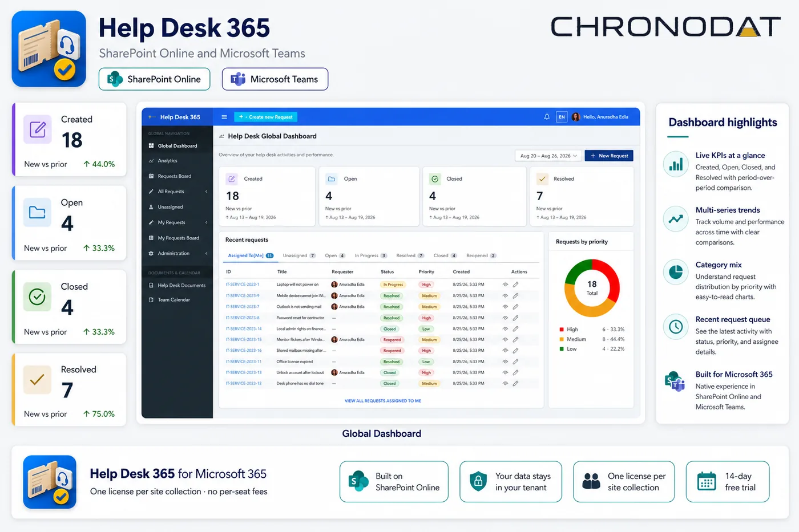799x532 pixels.
Task: Click the Closed checkmark icon in dashboard card
Action: (x=435, y=179)
